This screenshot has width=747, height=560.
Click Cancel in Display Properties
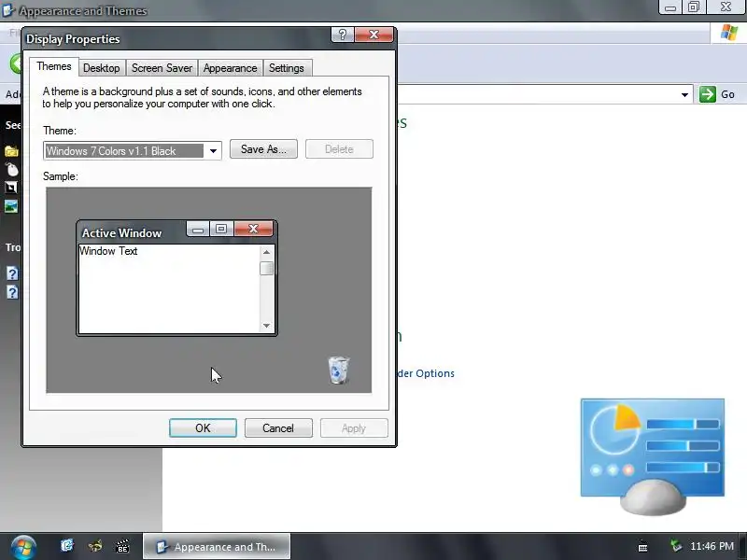tap(278, 428)
